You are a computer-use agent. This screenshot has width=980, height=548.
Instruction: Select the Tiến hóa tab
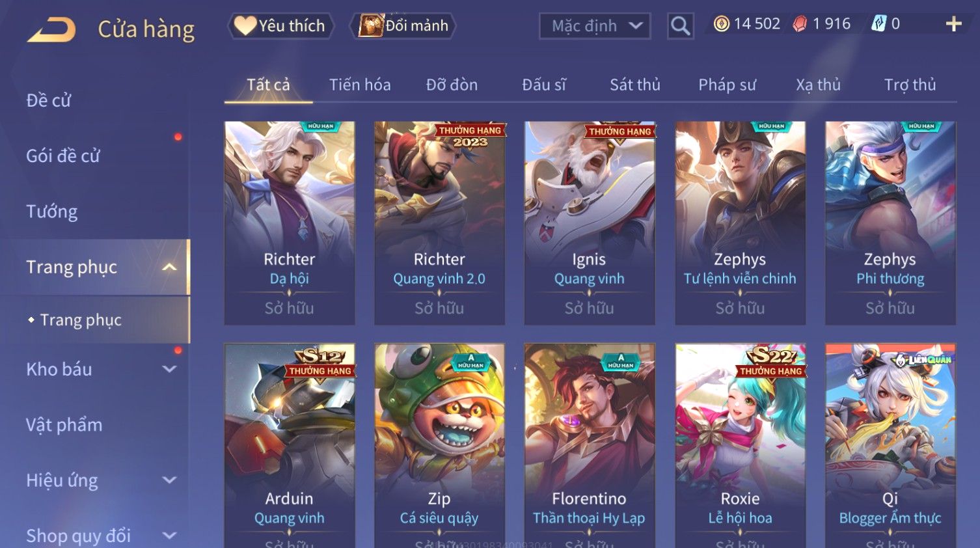360,85
